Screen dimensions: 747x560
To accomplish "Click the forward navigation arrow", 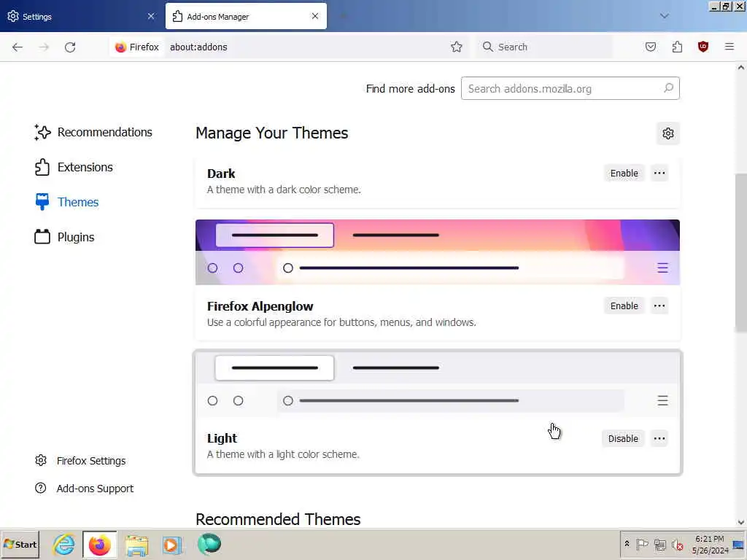I will pyautogui.click(x=44, y=47).
